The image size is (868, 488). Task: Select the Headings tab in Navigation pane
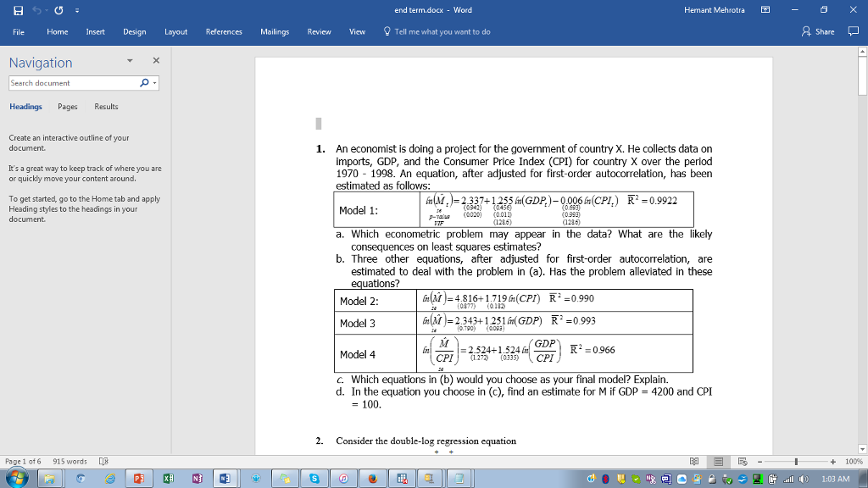click(25, 107)
